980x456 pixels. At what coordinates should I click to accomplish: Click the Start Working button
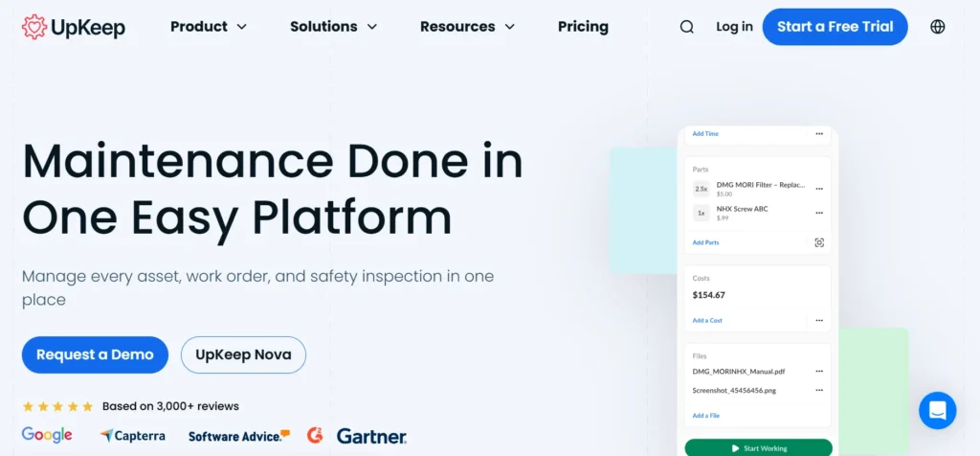759,448
